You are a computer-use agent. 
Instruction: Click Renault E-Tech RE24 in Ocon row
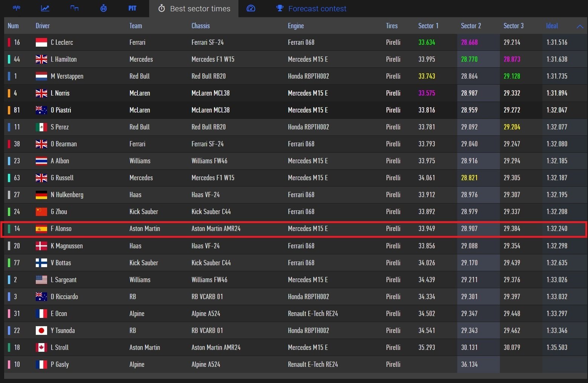313,313
